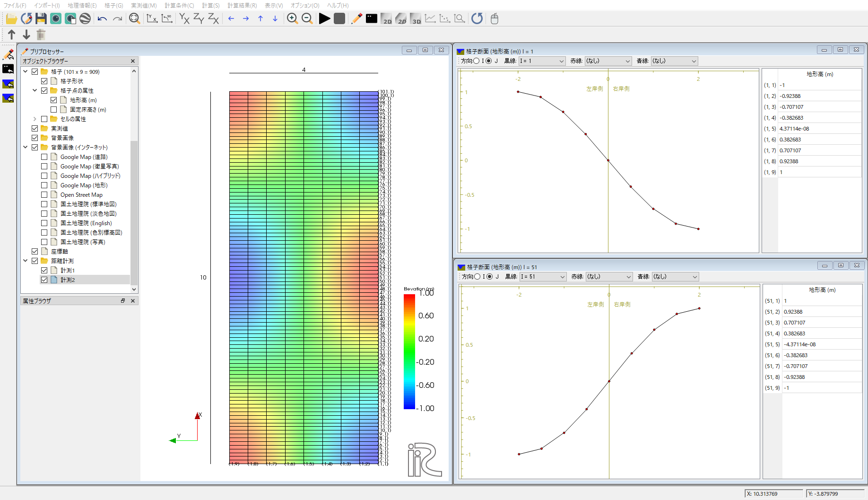Move selected item down with black arrow

pos(26,35)
